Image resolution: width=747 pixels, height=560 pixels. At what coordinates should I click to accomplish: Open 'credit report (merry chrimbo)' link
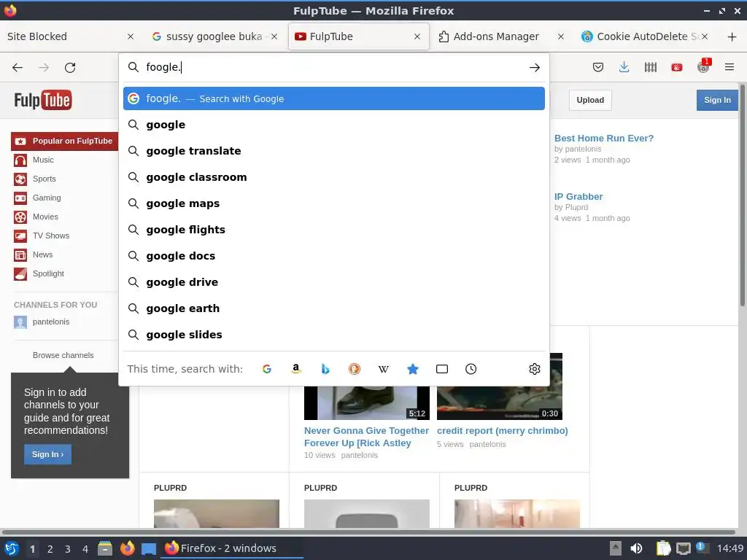click(x=502, y=430)
